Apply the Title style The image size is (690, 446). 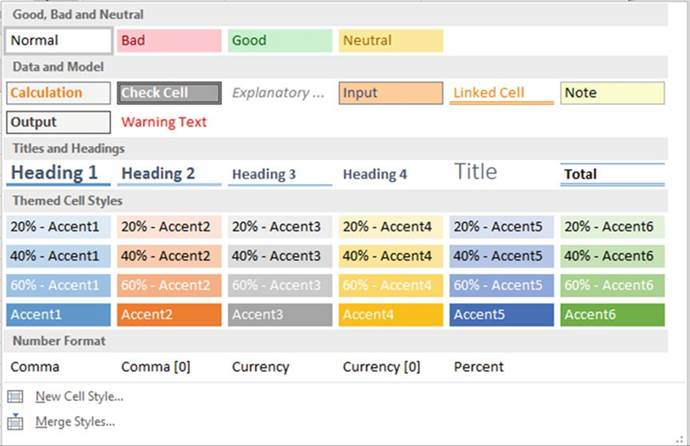tap(476, 172)
